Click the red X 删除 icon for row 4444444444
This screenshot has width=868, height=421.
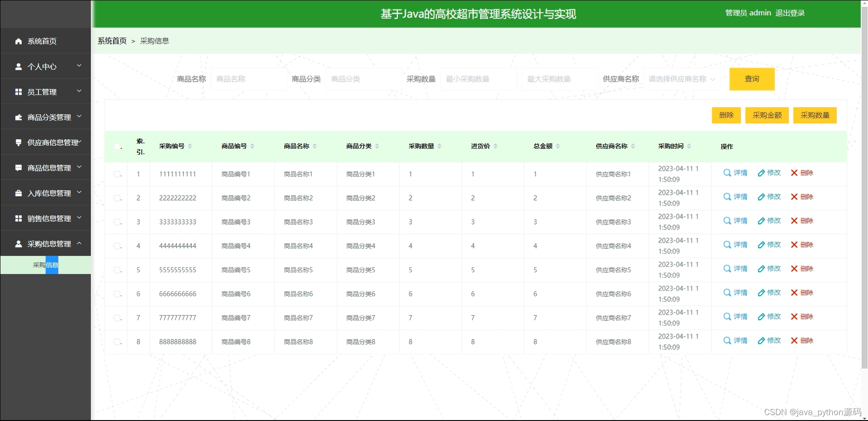point(794,245)
